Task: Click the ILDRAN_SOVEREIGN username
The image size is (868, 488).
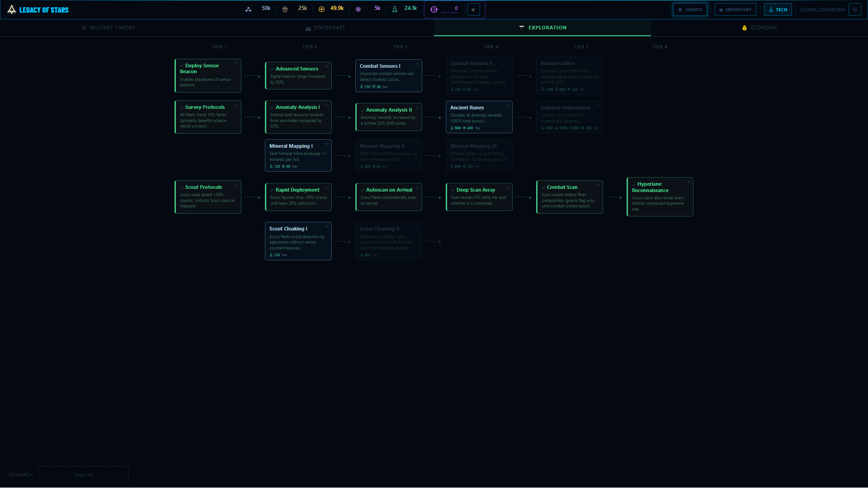Action: (x=821, y=9)
